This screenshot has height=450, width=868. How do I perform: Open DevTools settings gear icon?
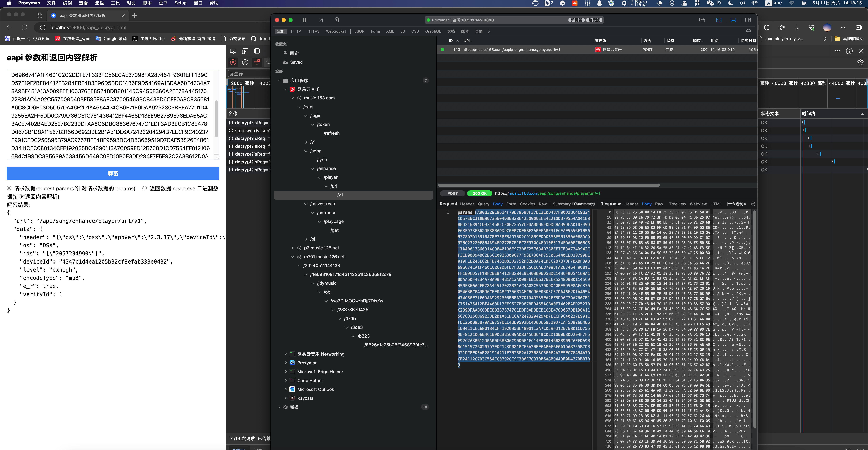pos(860,62)
